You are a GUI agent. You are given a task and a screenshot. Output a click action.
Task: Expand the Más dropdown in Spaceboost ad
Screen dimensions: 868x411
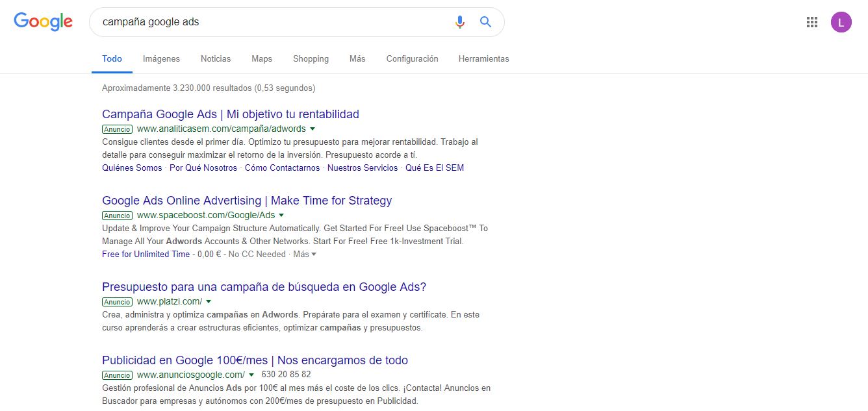305,255
